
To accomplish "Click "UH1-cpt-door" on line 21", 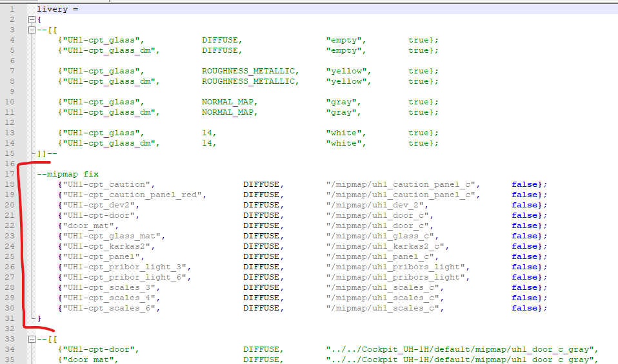I will (99, 215).
